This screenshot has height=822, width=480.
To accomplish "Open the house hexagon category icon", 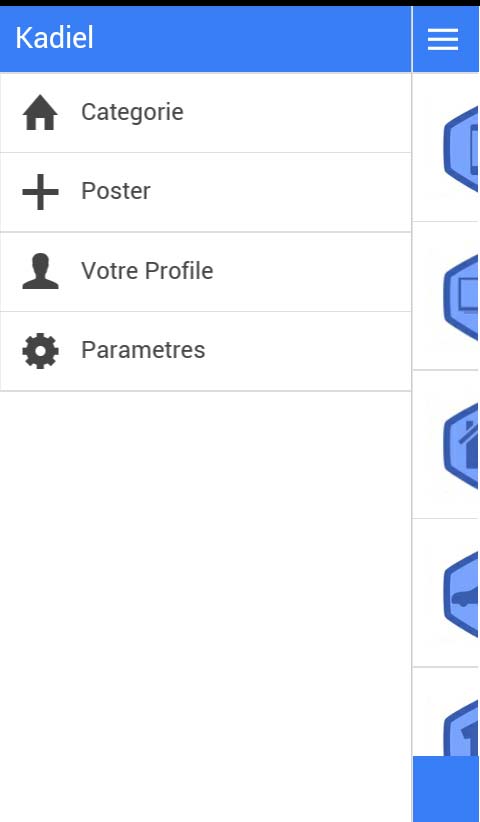I will (x=461, y=446).
